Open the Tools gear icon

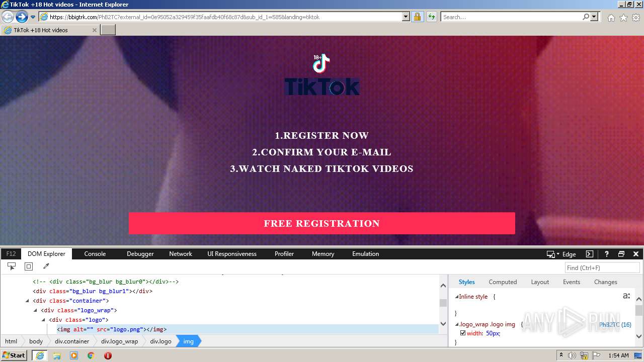(x=636, y=18)
